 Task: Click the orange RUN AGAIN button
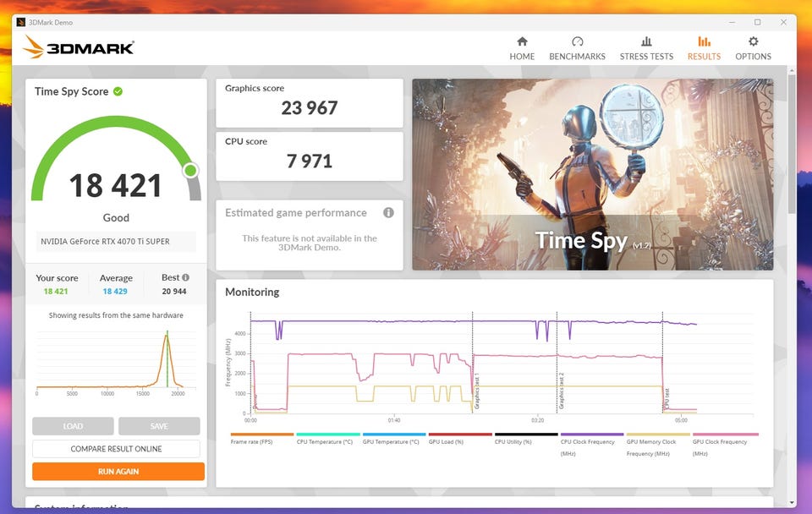(x=118, y=472)
